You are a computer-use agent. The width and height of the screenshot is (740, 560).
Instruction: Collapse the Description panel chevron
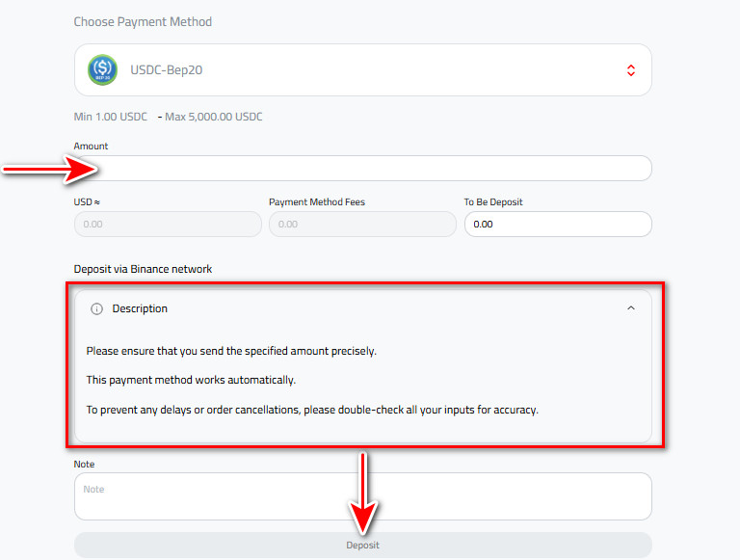tap(631, 307)
